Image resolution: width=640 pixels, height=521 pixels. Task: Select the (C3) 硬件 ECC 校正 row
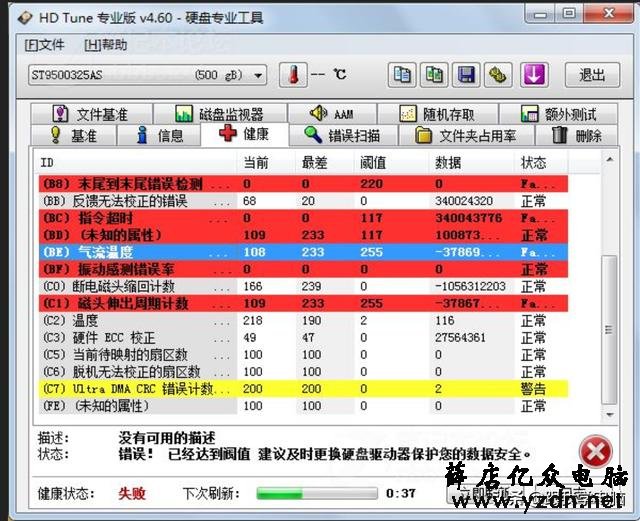pyautogui.click(x=303, y=338)
